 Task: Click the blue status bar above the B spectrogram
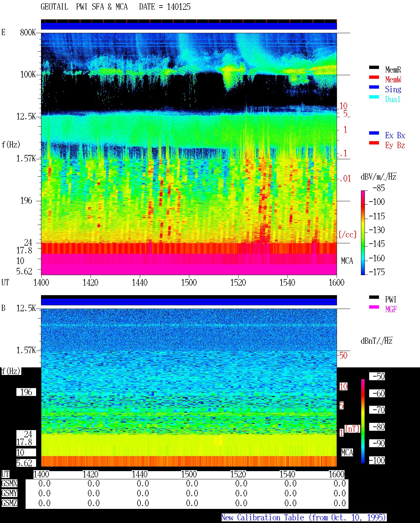tap(189, 302)
